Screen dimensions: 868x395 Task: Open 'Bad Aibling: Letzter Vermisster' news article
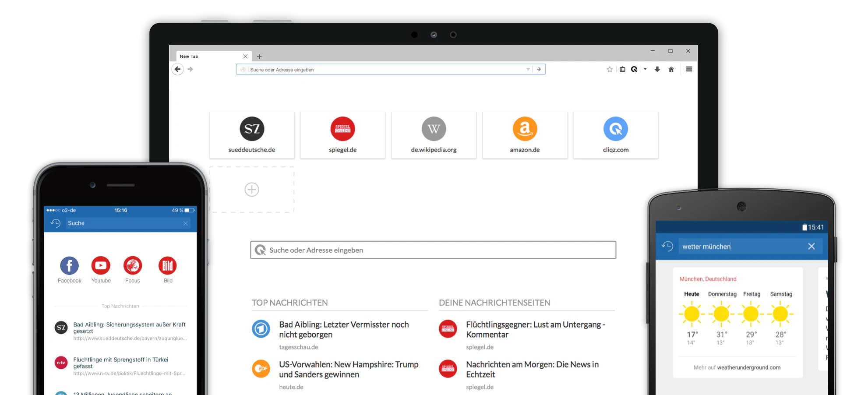(344, 329)
